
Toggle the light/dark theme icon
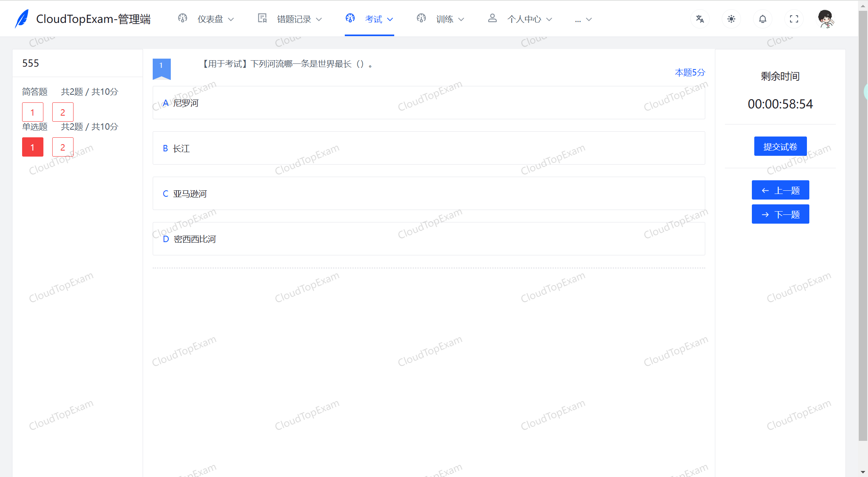[x=731, y=19]
